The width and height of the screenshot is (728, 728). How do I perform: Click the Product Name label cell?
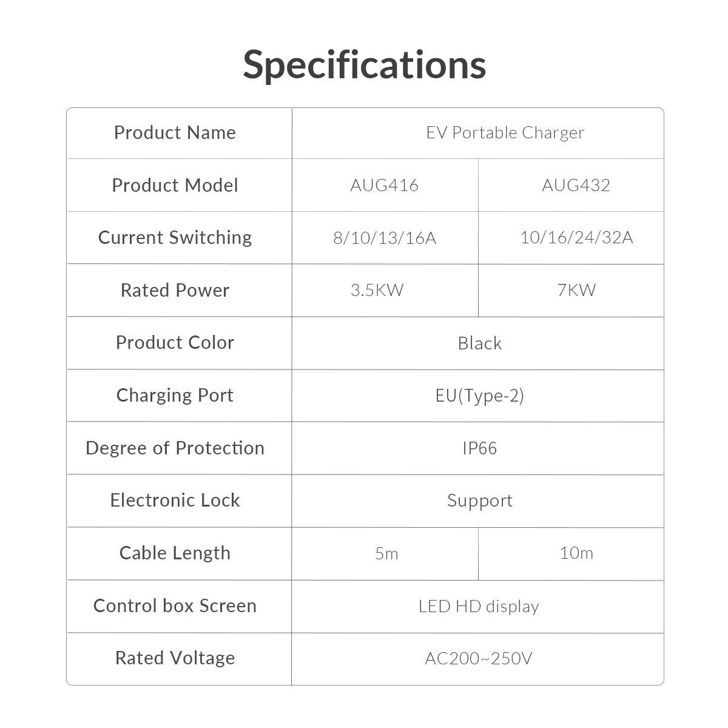point(175,133)
